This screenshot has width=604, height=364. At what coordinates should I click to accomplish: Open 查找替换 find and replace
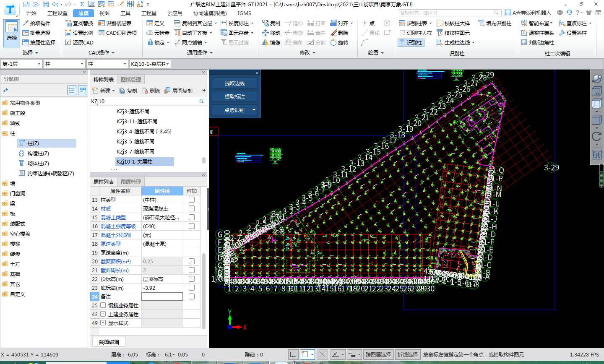pos(79,23)
